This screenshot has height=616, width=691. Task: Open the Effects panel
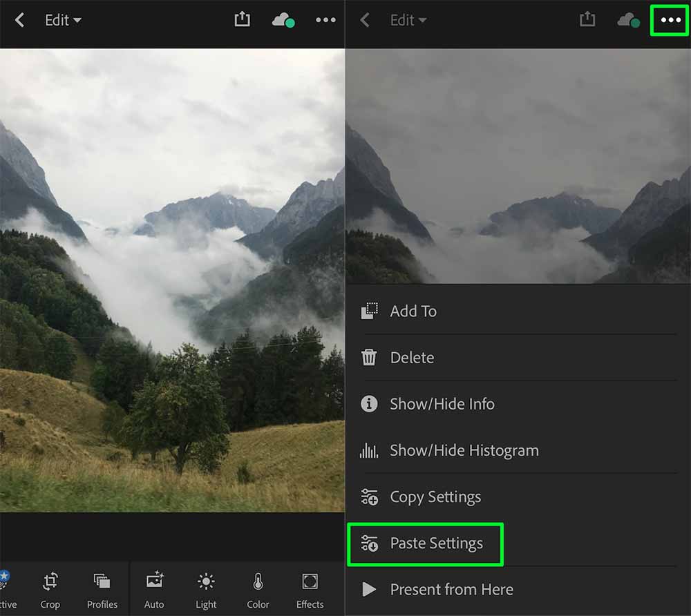(x=310, y=590)
